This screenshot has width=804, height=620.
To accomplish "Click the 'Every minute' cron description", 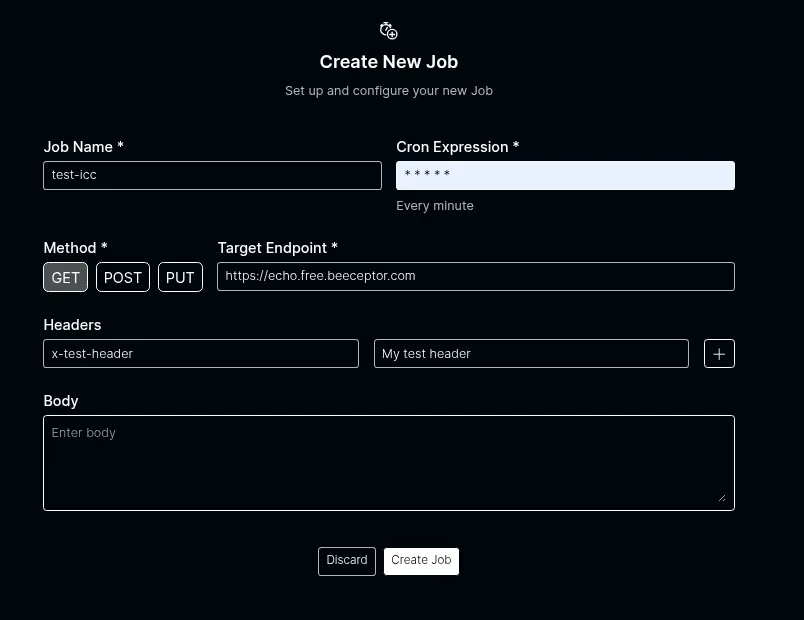I will point(435,206).
